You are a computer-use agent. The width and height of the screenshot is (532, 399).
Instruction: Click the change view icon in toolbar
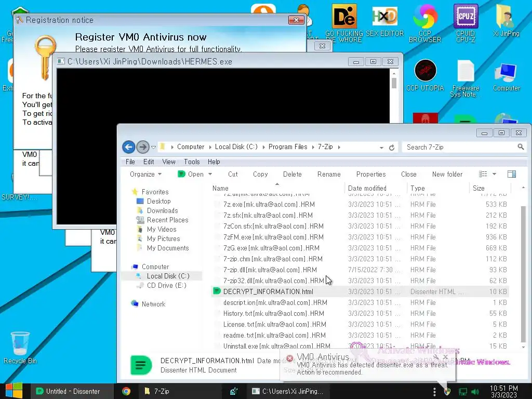(483, 174)
